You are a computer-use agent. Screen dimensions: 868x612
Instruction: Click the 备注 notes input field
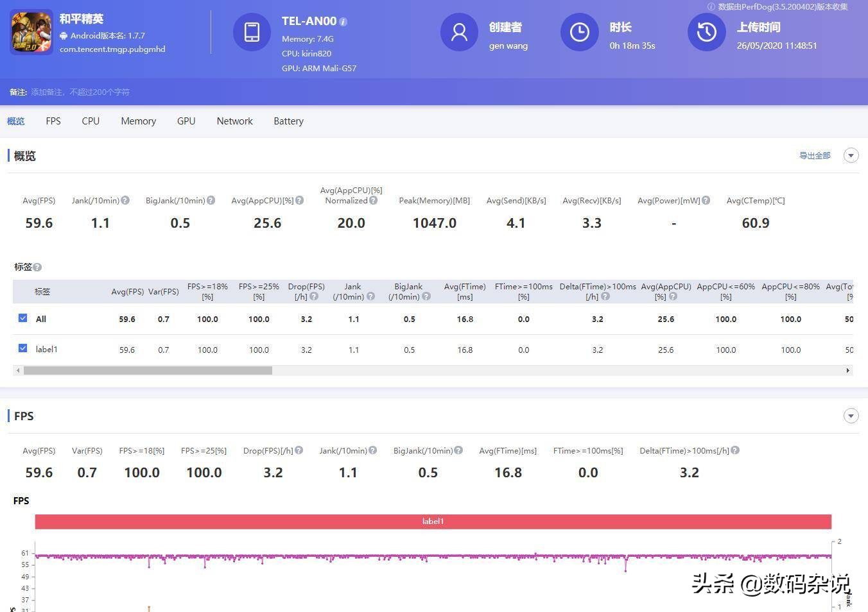[x=80, y=92]
